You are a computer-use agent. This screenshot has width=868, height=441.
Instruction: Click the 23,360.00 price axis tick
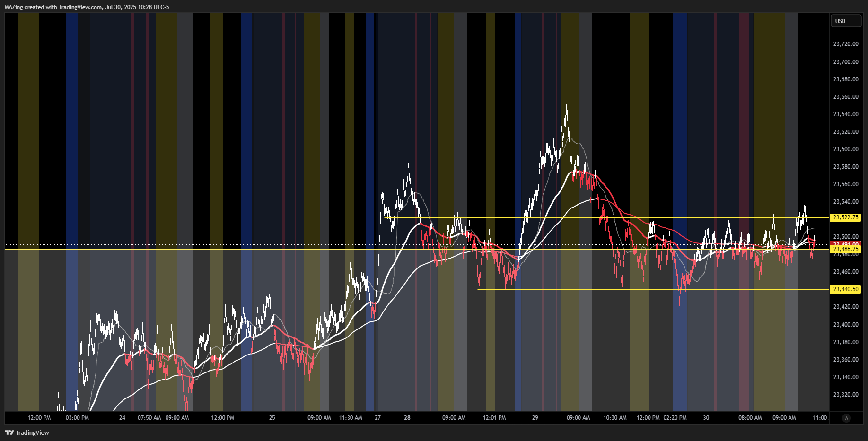pos(846,359)
